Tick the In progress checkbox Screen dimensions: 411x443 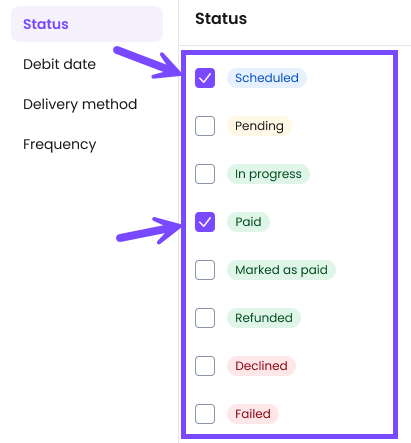[205, 174]
